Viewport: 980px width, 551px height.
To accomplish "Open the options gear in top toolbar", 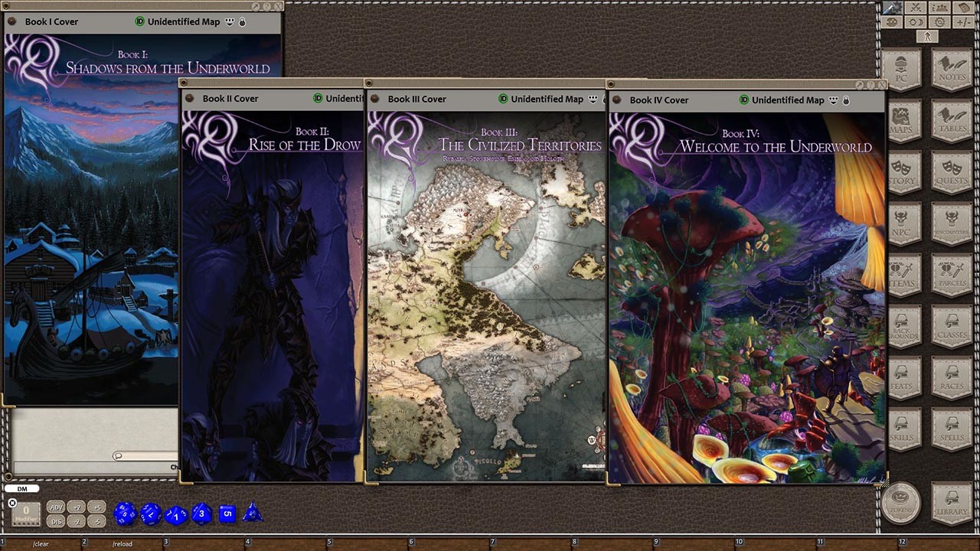I will tap(939, 22).
